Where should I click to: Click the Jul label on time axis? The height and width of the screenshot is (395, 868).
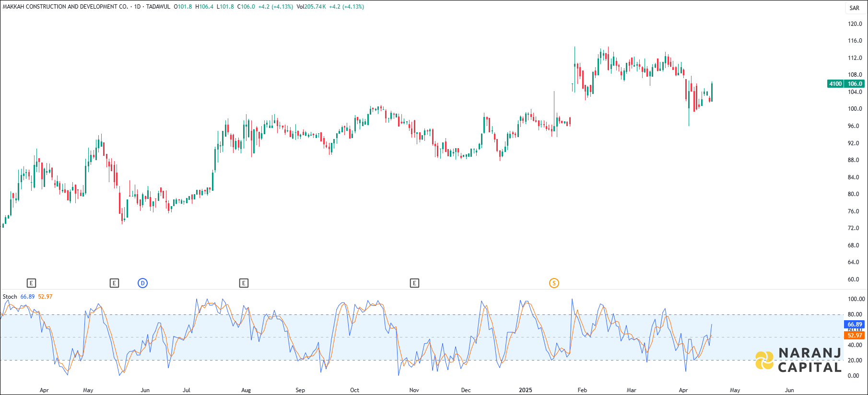(x=187, y=390)
